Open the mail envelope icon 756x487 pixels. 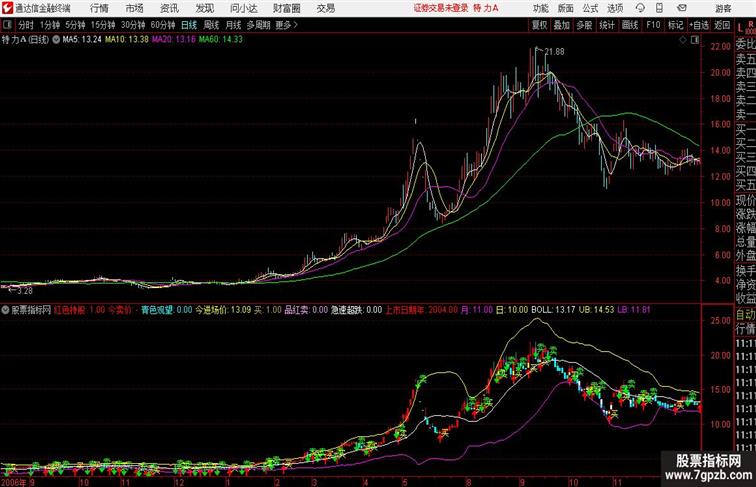682,8
